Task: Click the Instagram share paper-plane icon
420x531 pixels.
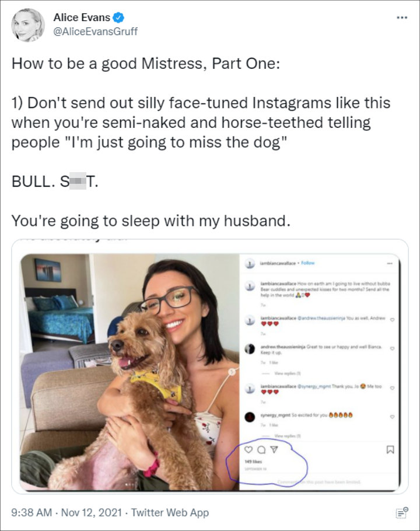Action: point(275,449)
